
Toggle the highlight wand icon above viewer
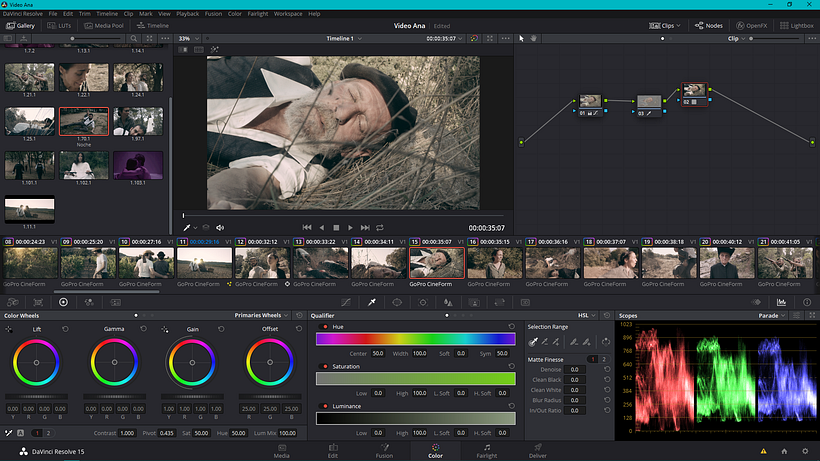[x=214, y=50]
